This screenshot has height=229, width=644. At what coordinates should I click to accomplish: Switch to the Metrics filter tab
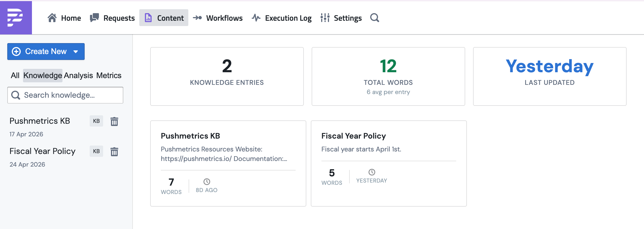109,76
